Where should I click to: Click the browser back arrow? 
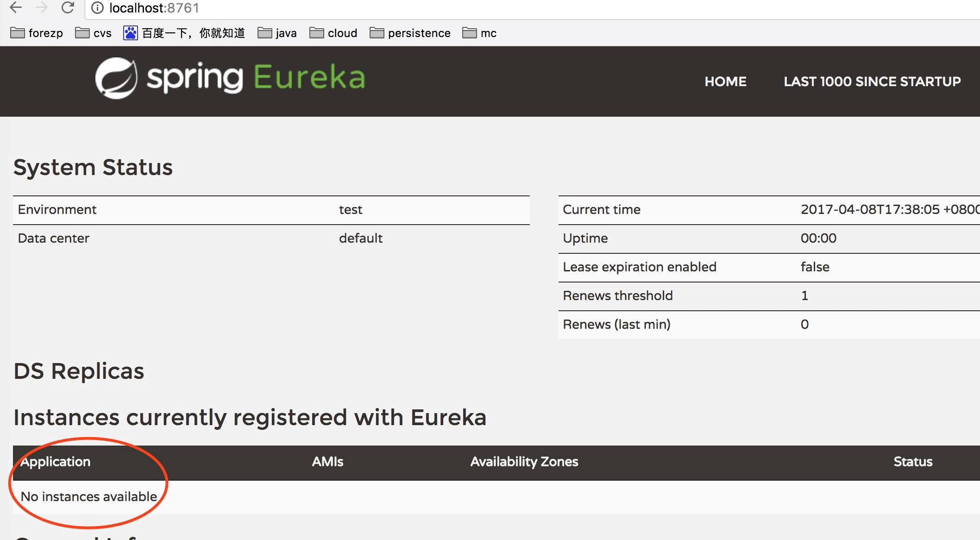tap(16, 7)
